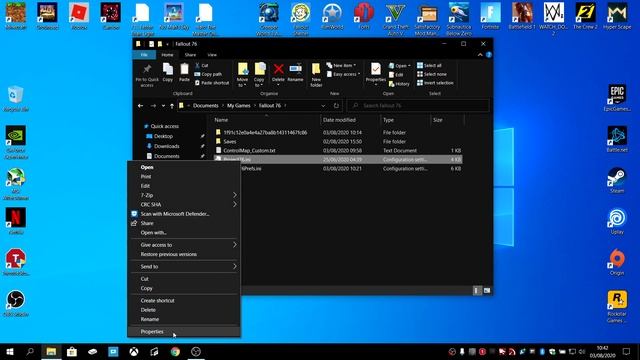Image resolution: width=640 pixels, height=360 pixels.
Task: Open the Explorer help question mark icon
Action: tap(489, 55)
